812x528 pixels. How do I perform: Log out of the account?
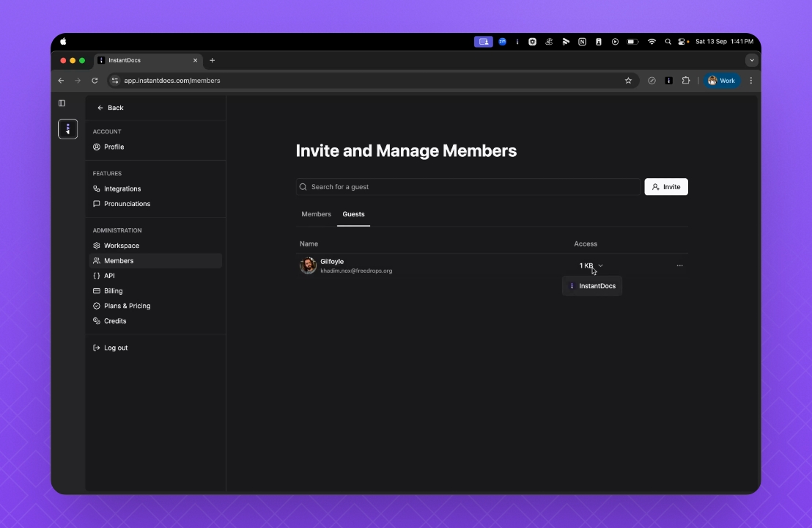(115, 348)
